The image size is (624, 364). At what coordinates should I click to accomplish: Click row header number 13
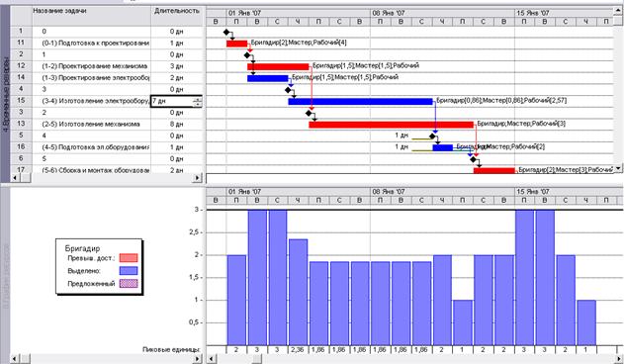(x=21, y=124)
